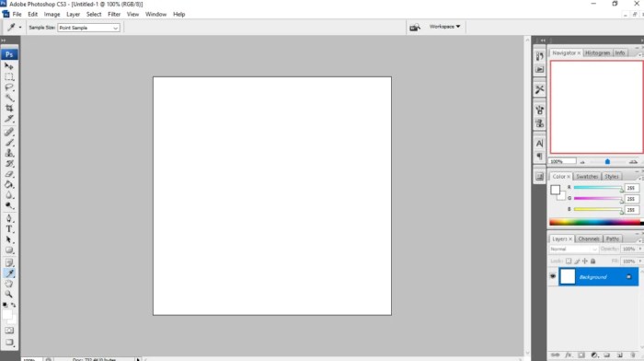This screenshot has width=644, height=361.
Task: Switch foreground and background colors
Action: coord(14,305)
